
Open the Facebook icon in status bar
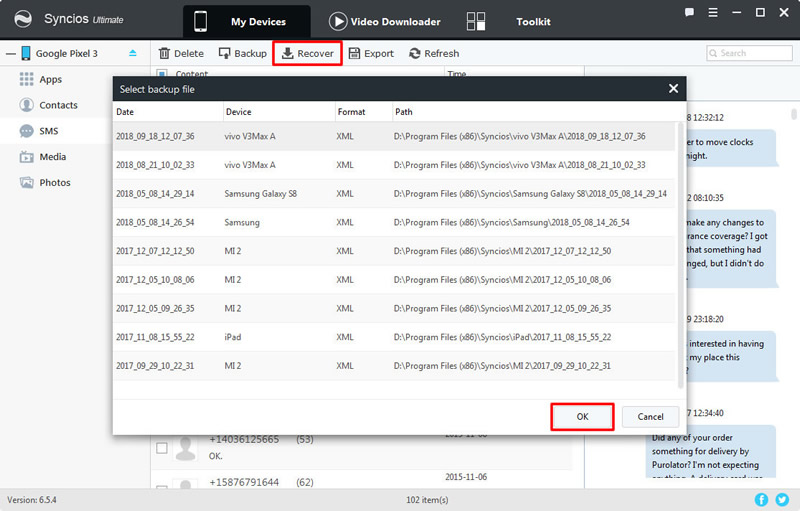(761, 500)
